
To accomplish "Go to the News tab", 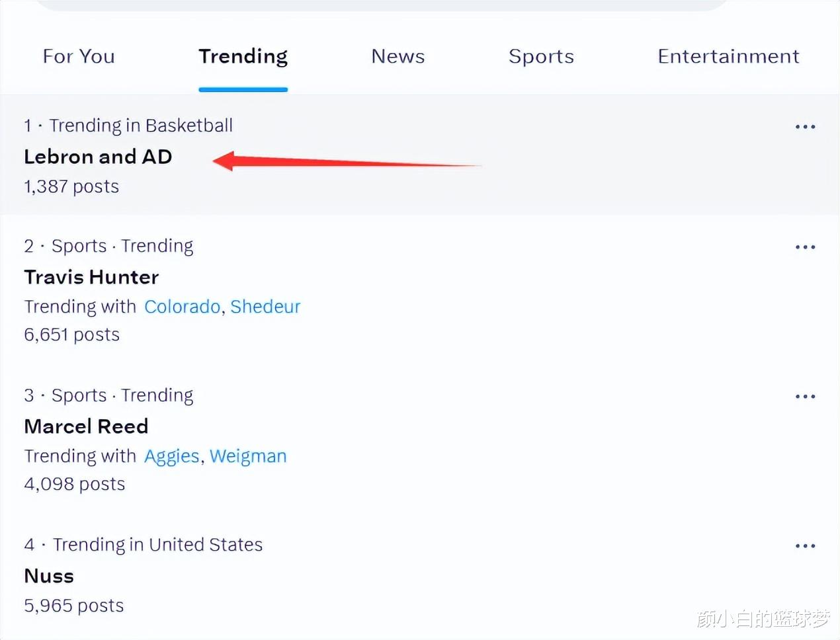I will click(x=398, y=56).
